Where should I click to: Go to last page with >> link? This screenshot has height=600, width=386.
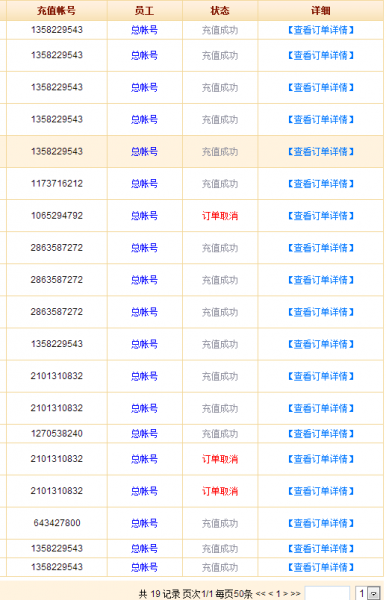pos(296,594)
